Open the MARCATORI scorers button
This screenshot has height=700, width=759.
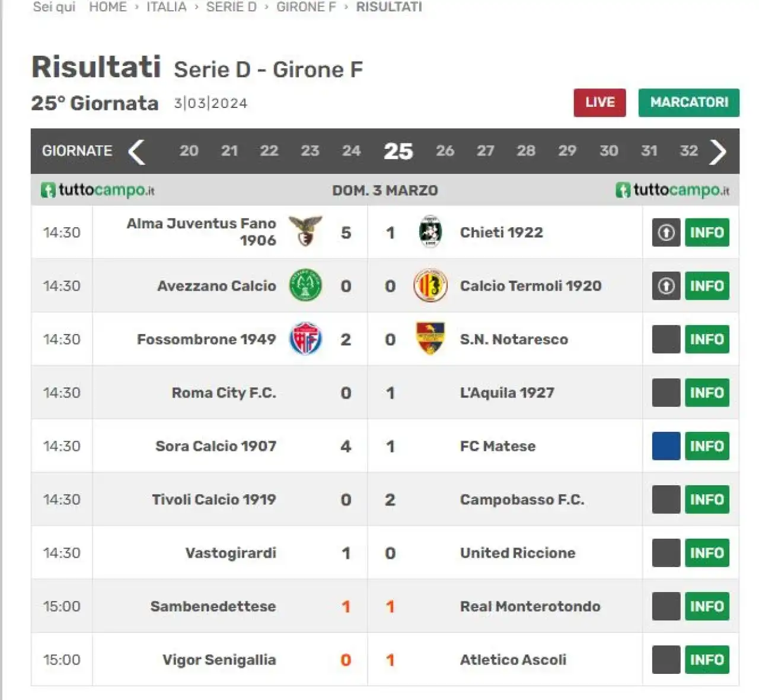click(x=689, y=103)
